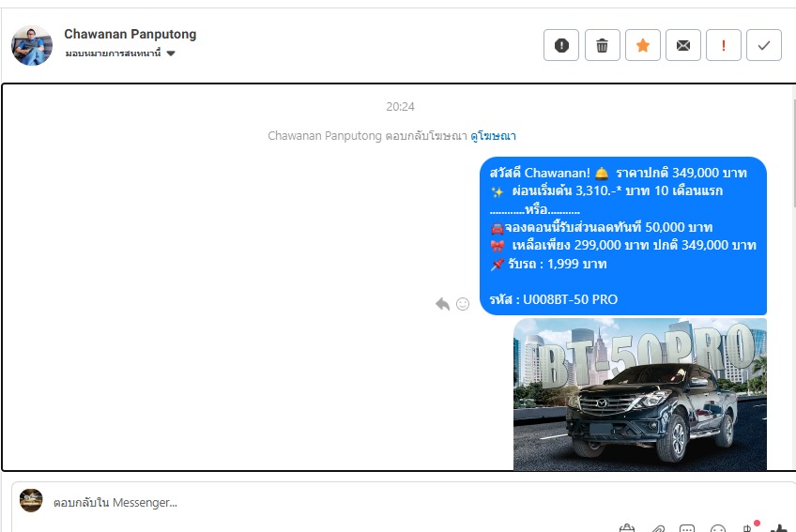Click the Chawanan Panputong contact name

[x=130, y=34]
